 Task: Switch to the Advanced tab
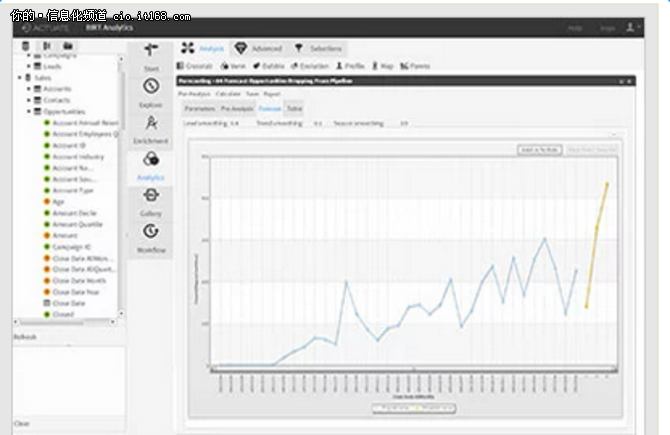coord(259,48)
